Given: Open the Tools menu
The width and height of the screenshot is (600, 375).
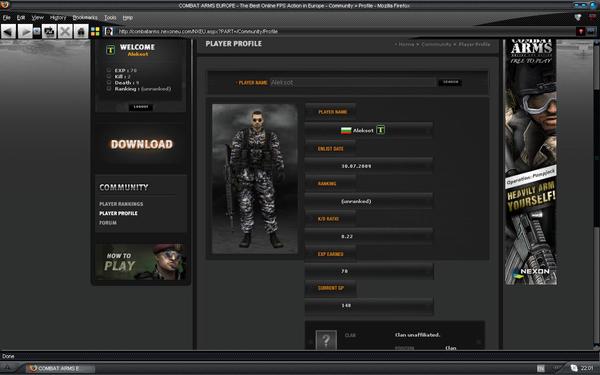Looking at the screenshot, I should tap(110, 18).
